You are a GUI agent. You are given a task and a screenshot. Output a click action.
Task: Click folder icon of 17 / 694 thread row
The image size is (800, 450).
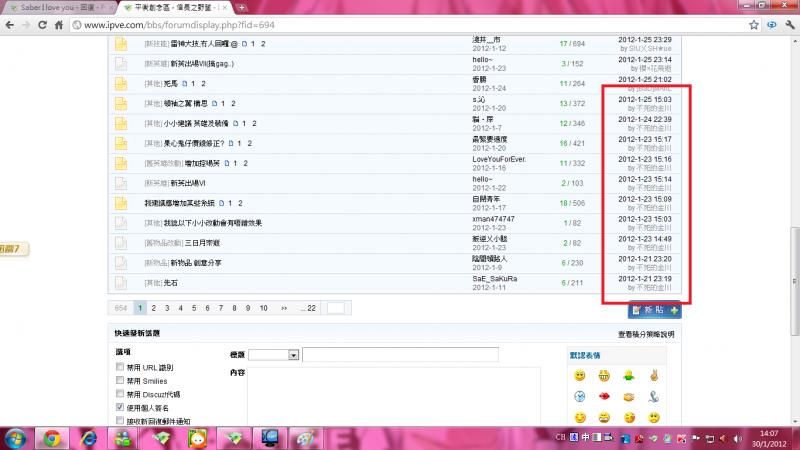[121, 44]
